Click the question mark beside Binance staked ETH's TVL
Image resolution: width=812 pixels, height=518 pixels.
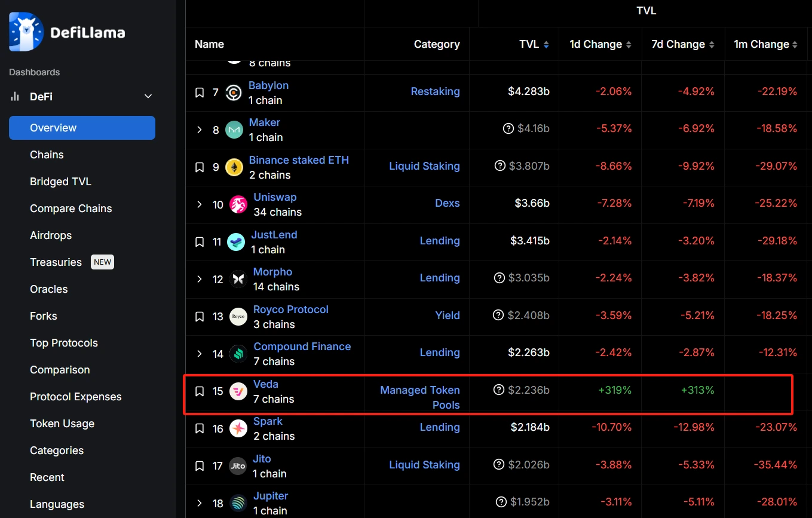point(500,166)
